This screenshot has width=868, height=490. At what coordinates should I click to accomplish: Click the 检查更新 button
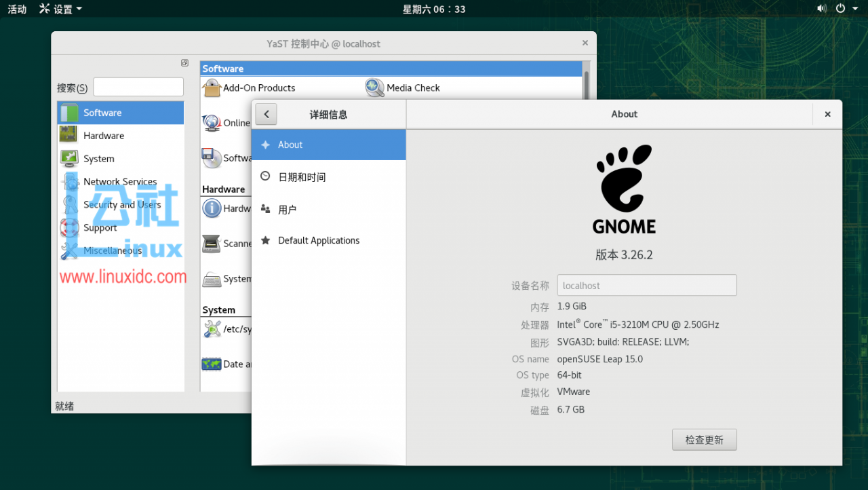[x=705, y=440]
